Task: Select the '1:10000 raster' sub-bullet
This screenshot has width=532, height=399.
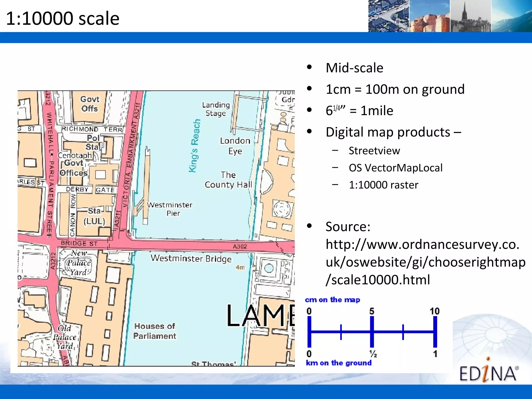Action: [383, 185]
